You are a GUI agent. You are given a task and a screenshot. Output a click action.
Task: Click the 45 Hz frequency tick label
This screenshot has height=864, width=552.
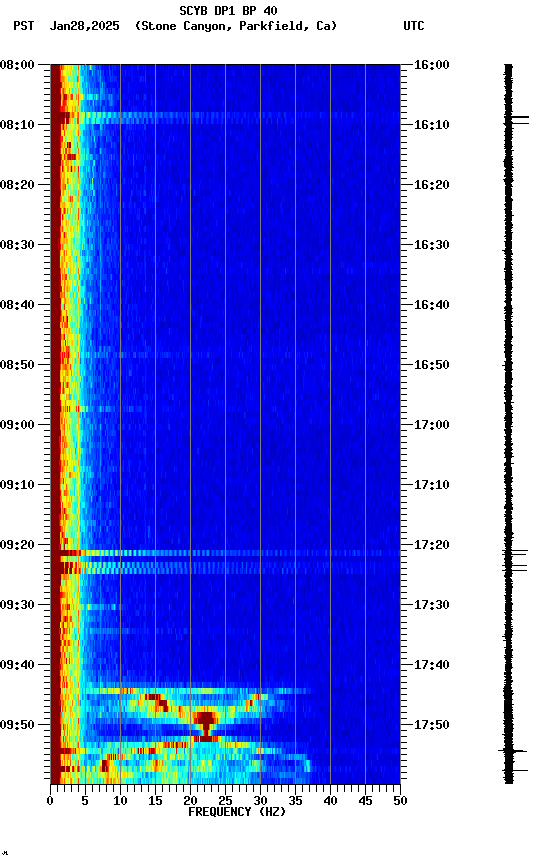[365, 801]
